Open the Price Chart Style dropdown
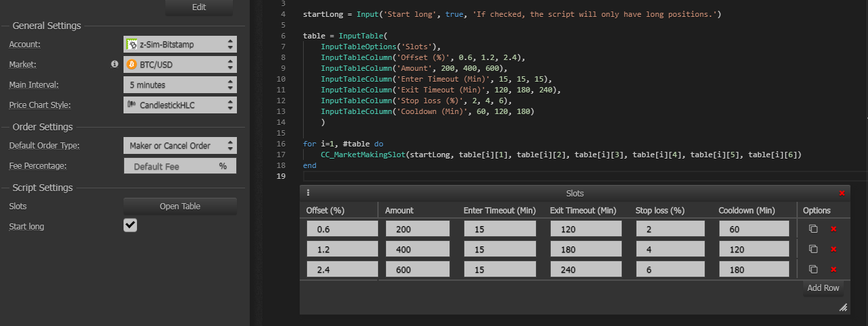This screenshot has width=868, height=326. tap(180, 105)
